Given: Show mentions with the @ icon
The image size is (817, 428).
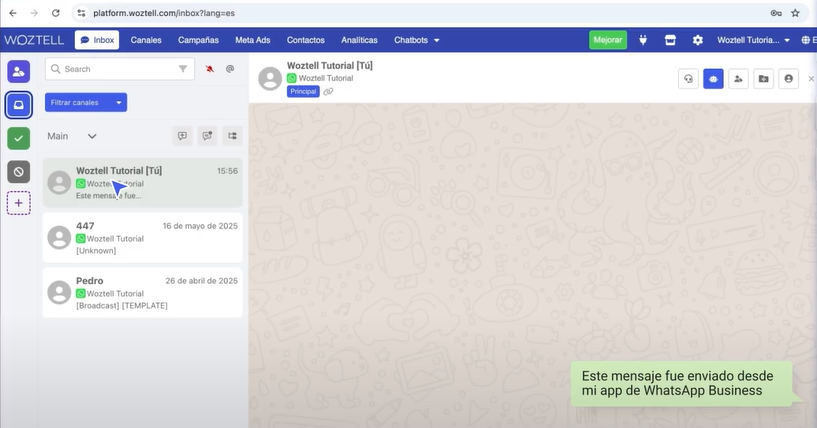Looking at the screenshot, I should pyautogui.click(x=230, y=69).
